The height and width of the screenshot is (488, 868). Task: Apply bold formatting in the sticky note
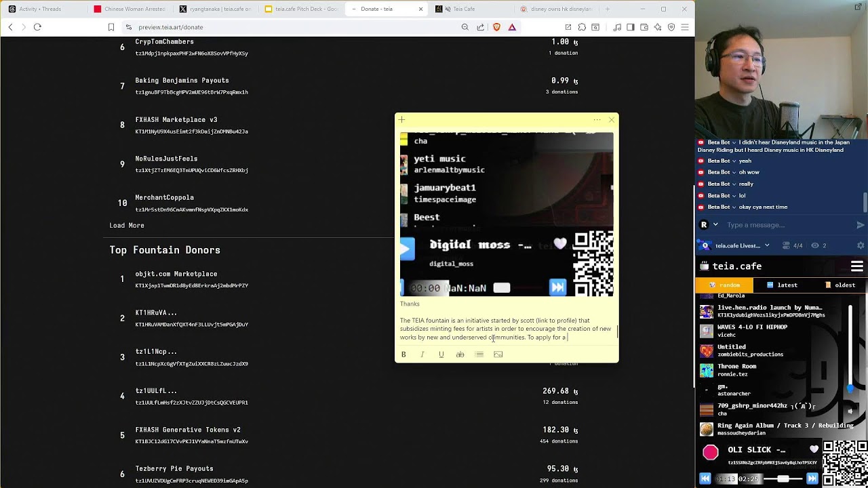(x=403, y=354)
